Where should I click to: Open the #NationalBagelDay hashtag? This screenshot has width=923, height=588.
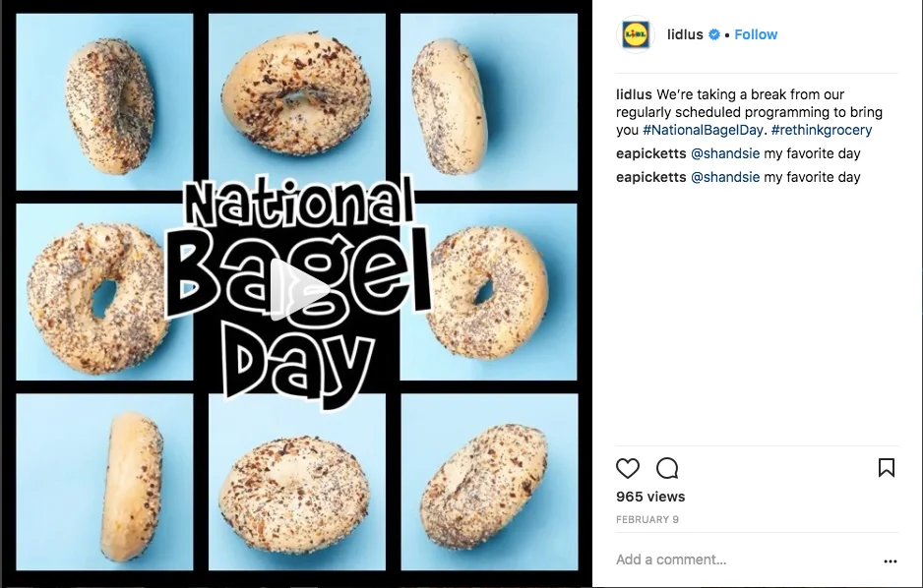tap(703, 130)
